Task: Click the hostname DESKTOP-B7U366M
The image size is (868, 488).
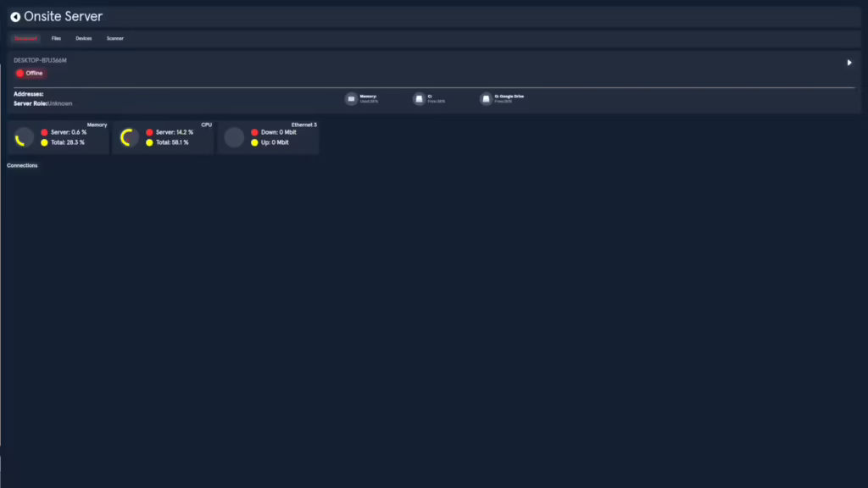Action: [40, 60]
